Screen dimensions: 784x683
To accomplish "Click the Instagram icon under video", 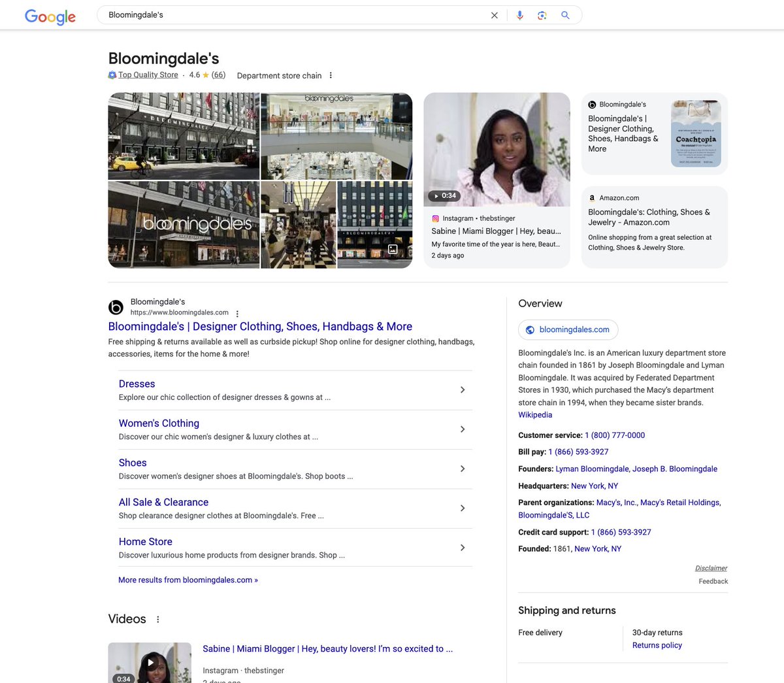I will coord(435,218).
